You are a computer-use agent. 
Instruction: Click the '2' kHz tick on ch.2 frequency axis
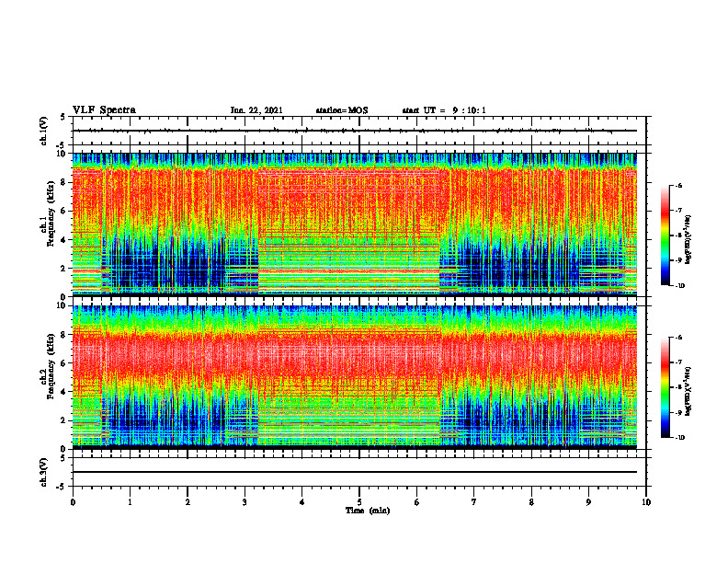[63, 420]
